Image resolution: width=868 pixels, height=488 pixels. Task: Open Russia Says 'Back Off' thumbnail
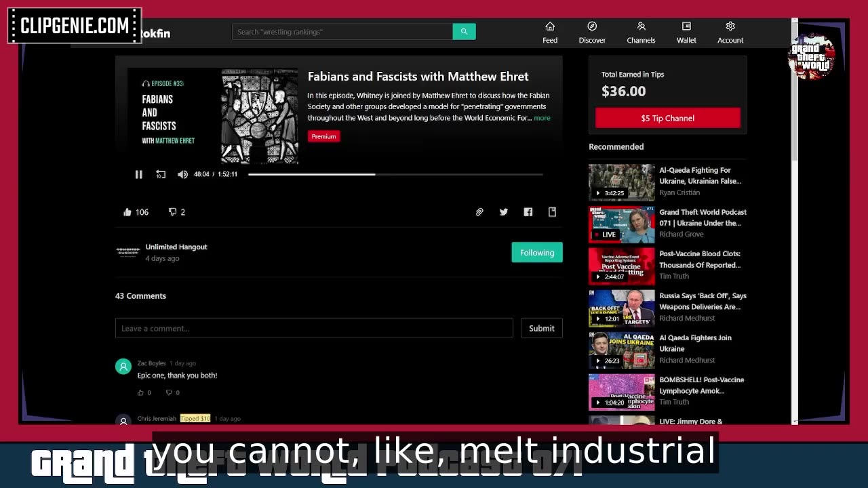pos(622,308)
